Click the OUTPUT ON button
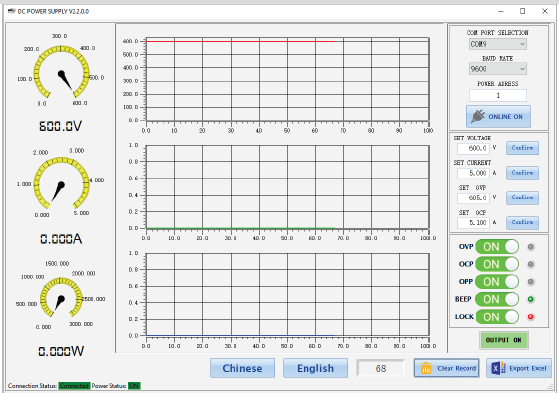 (x=503, y=340)
